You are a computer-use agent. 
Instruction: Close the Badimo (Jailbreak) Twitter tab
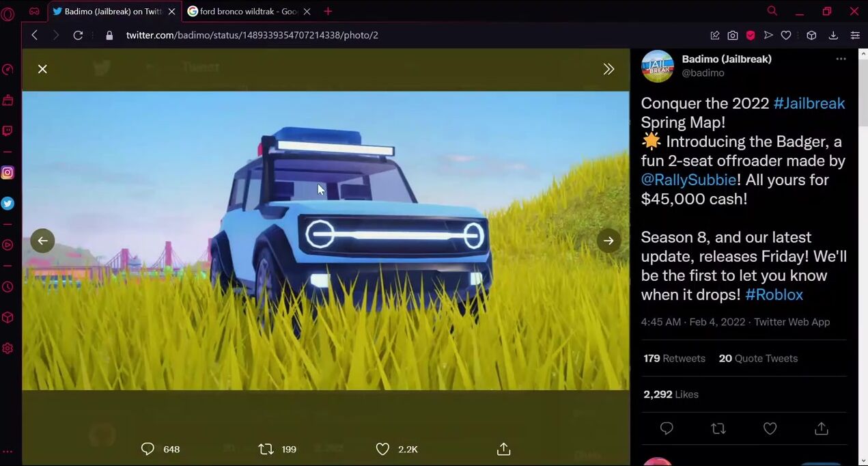tap(171, 12)
